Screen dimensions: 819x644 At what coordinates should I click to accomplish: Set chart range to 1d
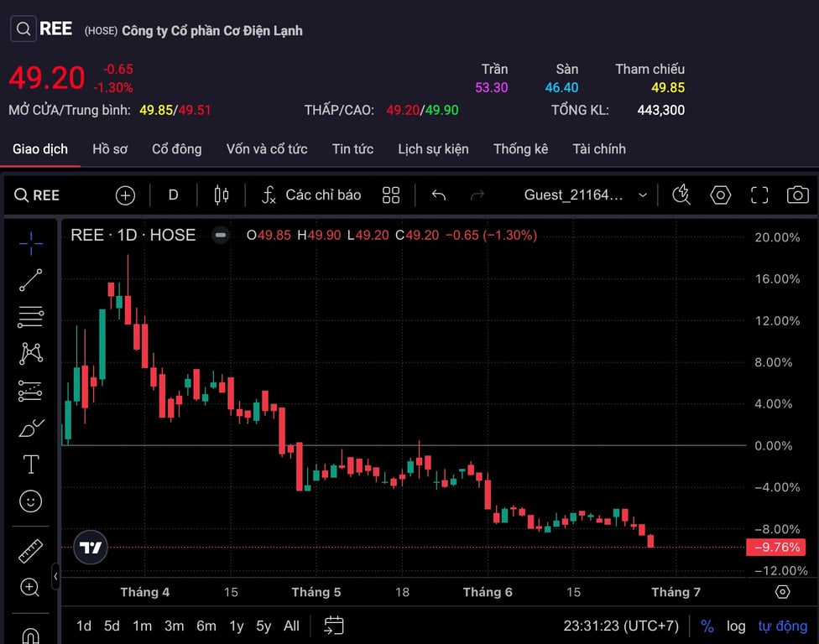click(x=84, y=626)
